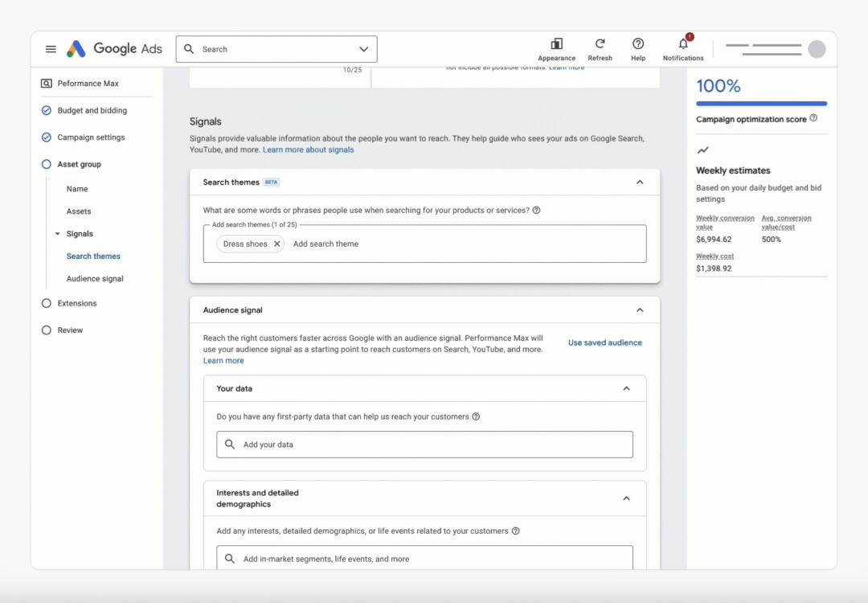Image resolution: width=868 pixels, height=603 pixels.
Task: Open the hamburger main menu
Action: point(51,49)
